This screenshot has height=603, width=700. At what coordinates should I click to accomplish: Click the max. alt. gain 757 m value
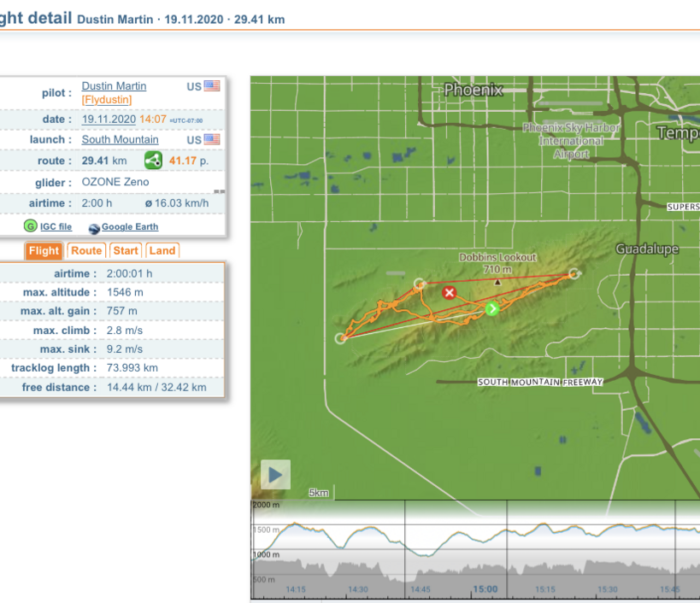(122, 311)
